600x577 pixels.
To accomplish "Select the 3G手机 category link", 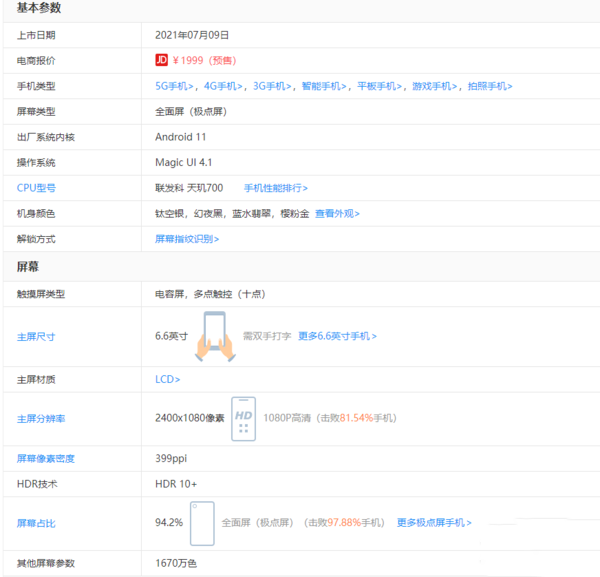I will click(274, 86).
